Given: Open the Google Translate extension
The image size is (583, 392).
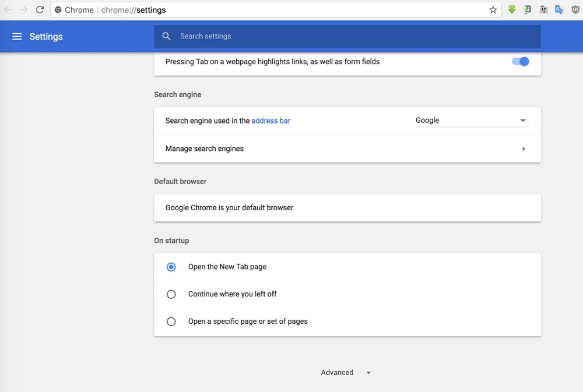Looking at the screenshot, I should 559,10.
